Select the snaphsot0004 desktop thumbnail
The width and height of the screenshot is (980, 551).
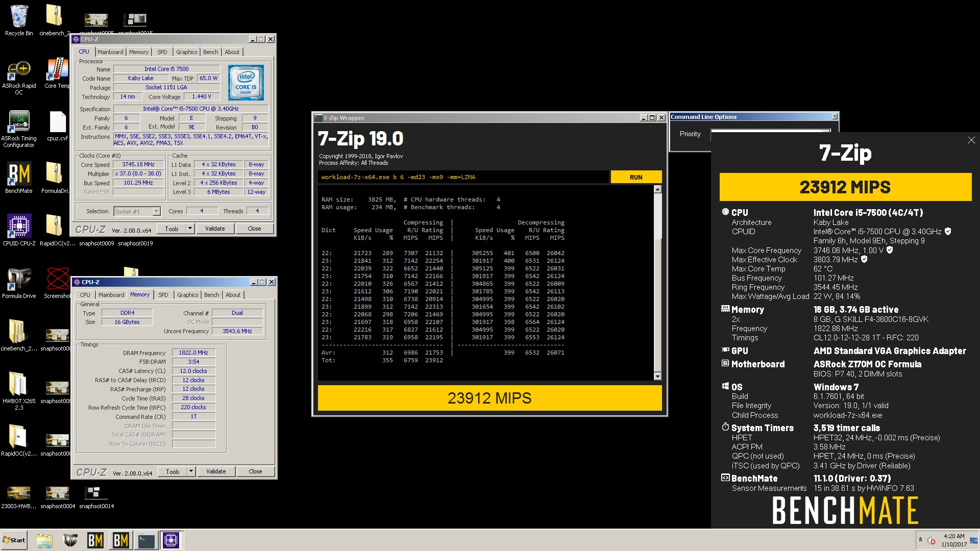click(58, 497)
